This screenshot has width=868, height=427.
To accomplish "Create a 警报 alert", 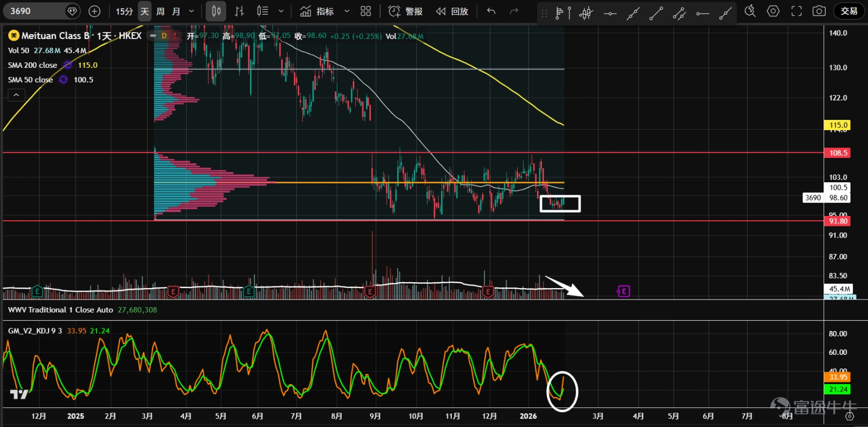I will click(406, 11).
